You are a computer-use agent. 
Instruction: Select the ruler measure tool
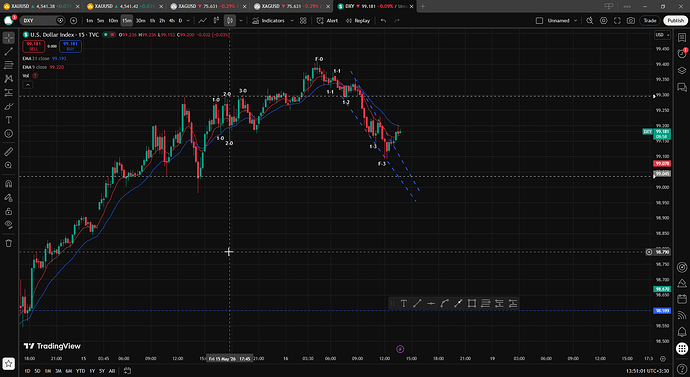pyautogui.click(x=8, y=152)
